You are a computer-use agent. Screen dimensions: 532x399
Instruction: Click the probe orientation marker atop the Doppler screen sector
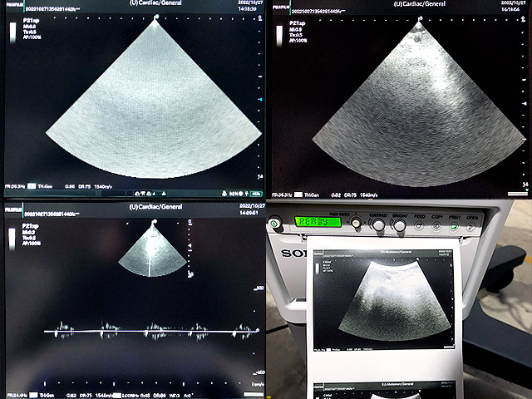pos(155,222)
